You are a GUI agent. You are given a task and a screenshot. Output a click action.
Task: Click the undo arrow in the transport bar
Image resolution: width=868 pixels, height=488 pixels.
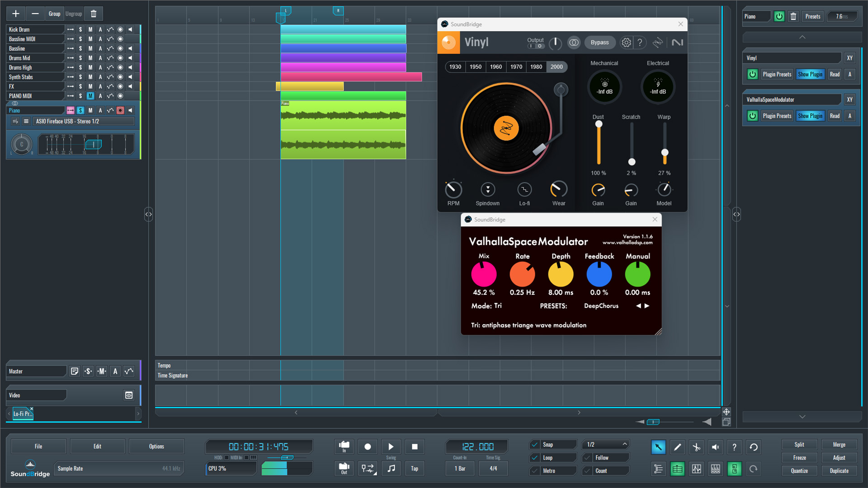coord(753,447)
